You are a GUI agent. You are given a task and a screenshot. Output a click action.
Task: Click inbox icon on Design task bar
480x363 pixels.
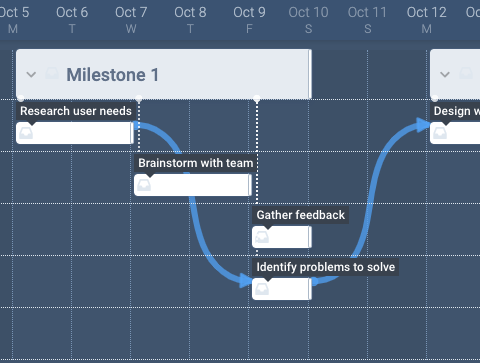440,133
